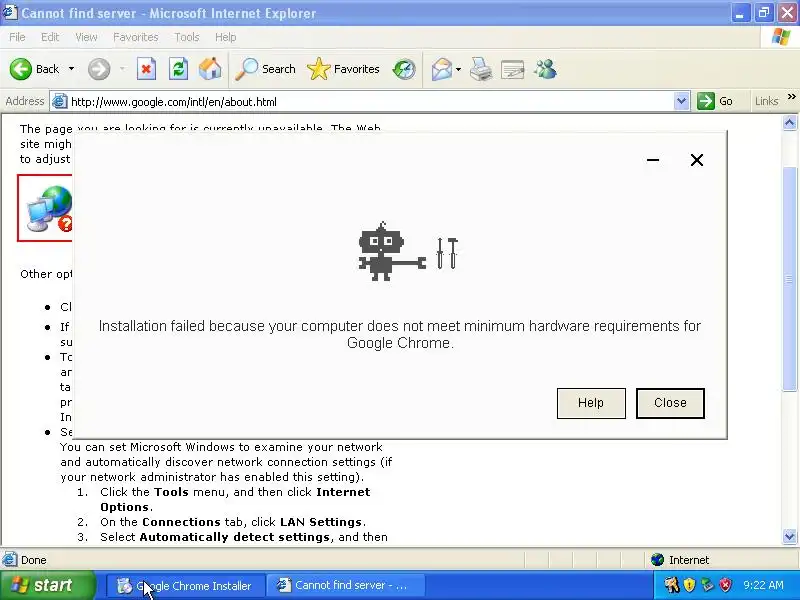Click the green Go button

click(x=715, y=101)
